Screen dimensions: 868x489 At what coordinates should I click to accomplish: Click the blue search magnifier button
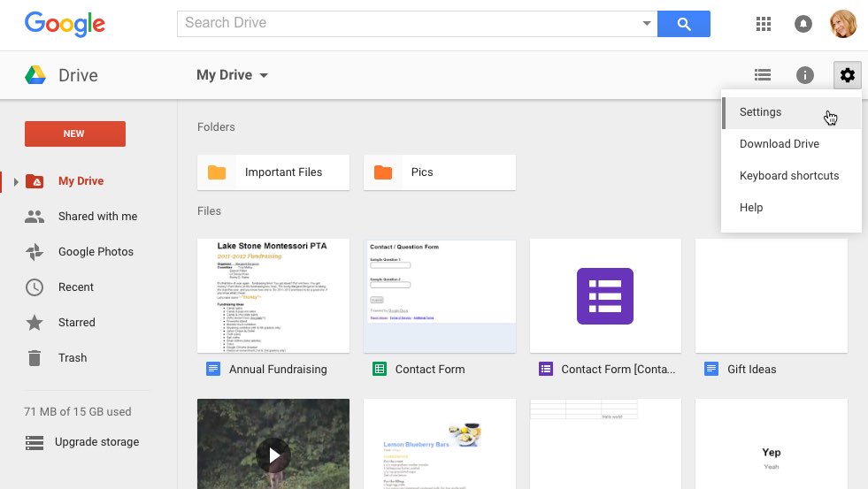(x=684, y=24)
